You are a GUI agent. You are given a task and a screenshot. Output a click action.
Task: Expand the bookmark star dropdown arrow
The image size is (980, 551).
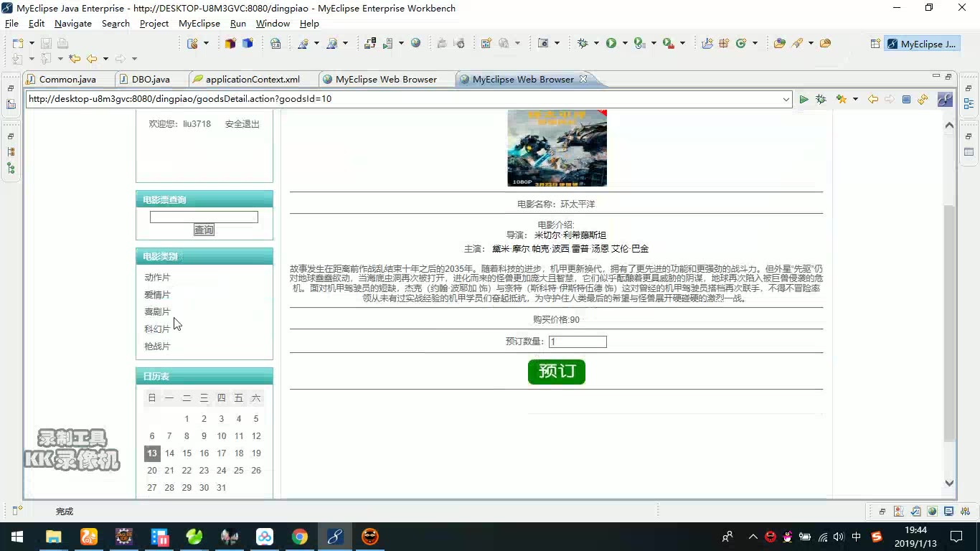click(855, 99)
